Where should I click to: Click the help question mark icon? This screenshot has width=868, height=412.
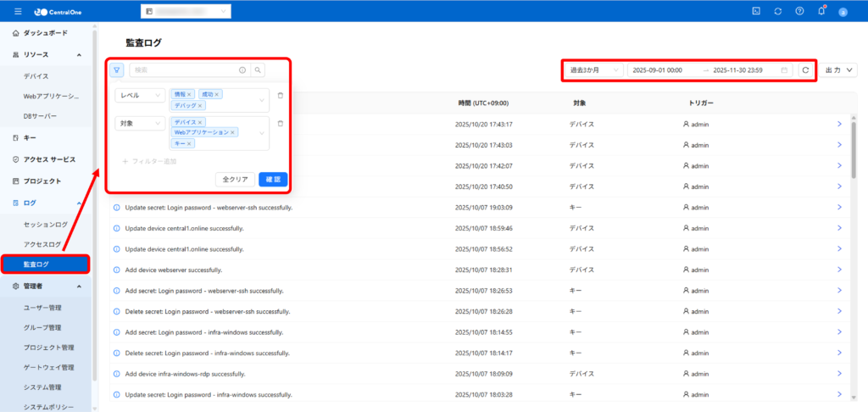[x=799, y=11]
